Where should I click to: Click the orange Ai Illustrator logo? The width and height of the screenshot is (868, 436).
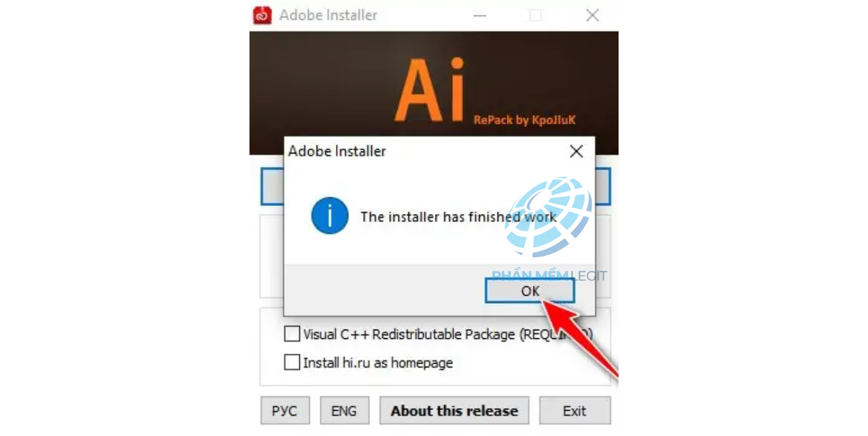(429, 90)
